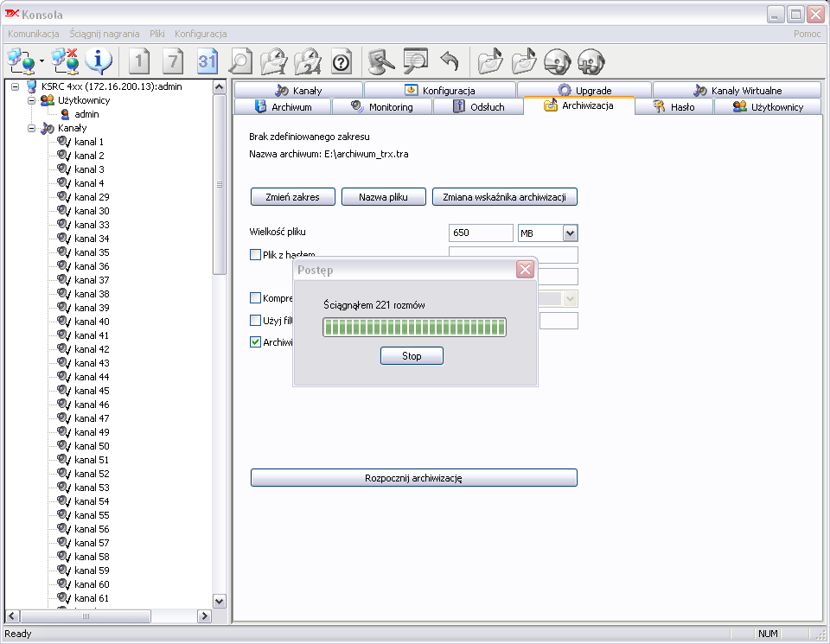The height and width of the screenshot is (644, 830).
Task: Click the window with magnifier toolbar icon
Action: click(x=416, y=61)
